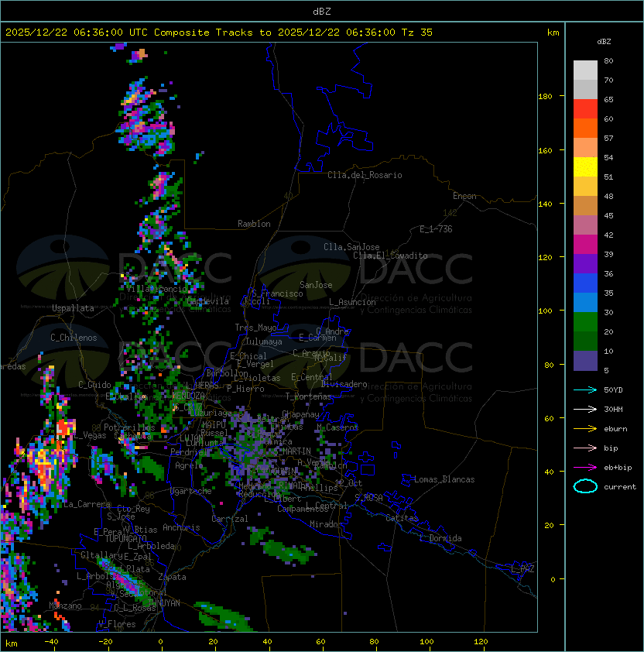
Task: Click the 'Ramblon' map label
Action: (254, 224)
